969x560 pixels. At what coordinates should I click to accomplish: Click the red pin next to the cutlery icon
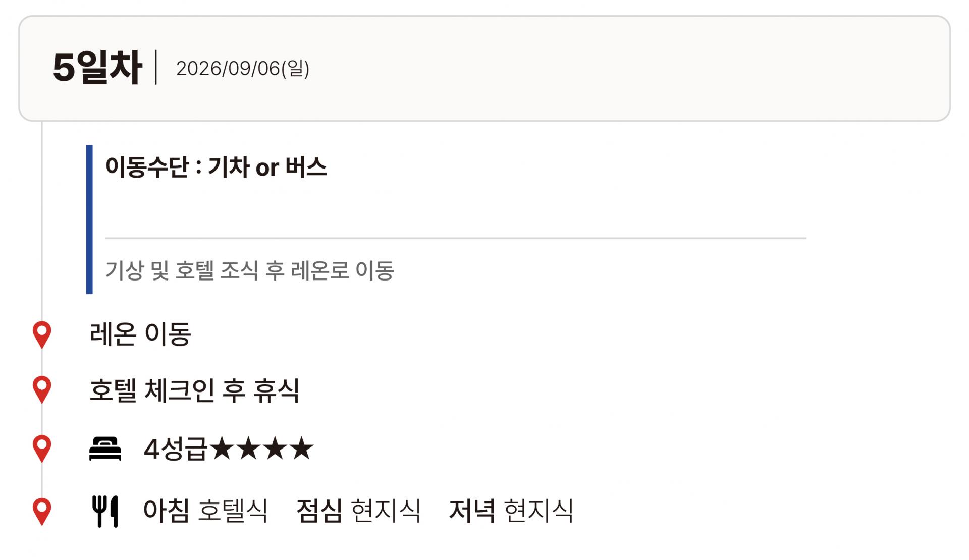[x=42, y=511]
